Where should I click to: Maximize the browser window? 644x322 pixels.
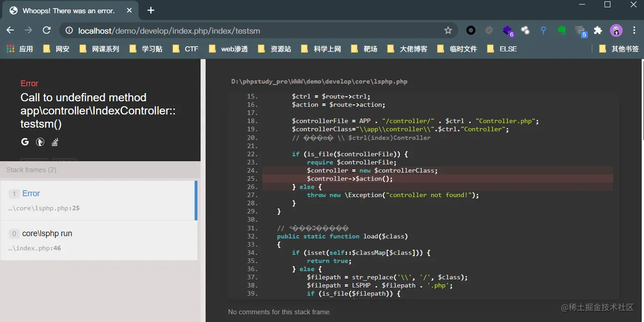(607, 5)
